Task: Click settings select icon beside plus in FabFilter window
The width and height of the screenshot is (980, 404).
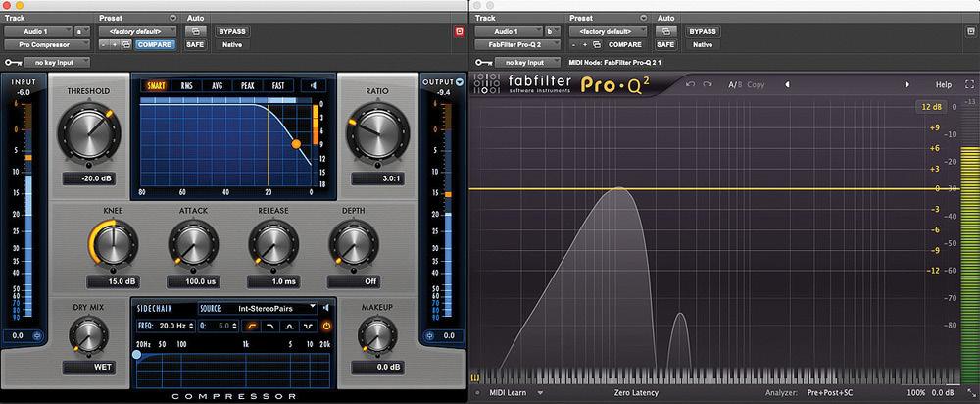Action: click(596, 44)
